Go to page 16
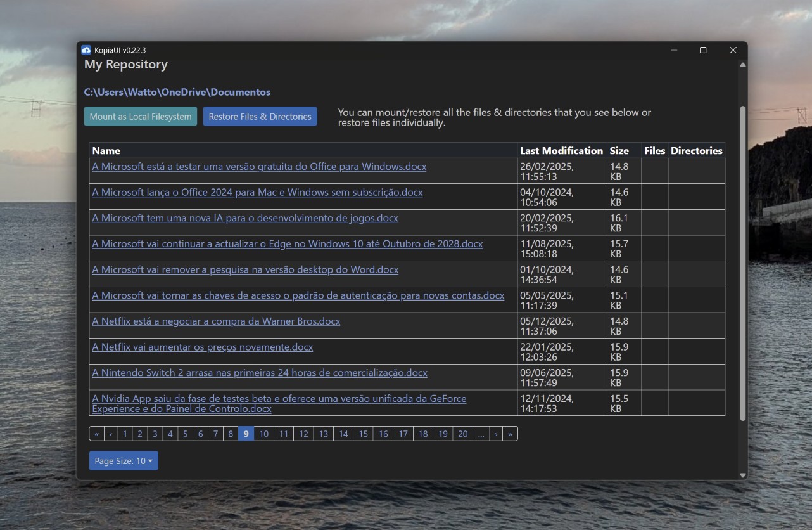Image resolution: width=812 pixels, height=530 pixels. coord(383,434)
